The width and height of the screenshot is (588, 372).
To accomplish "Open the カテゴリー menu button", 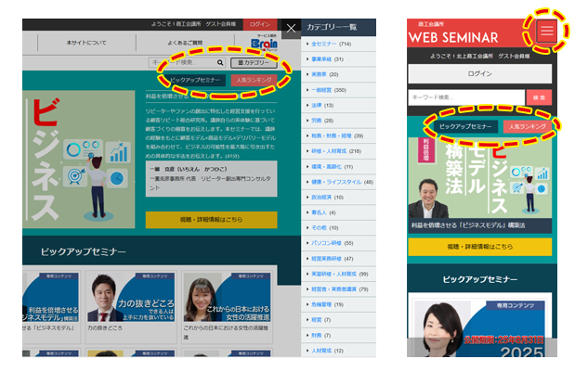I will point(252,63).
